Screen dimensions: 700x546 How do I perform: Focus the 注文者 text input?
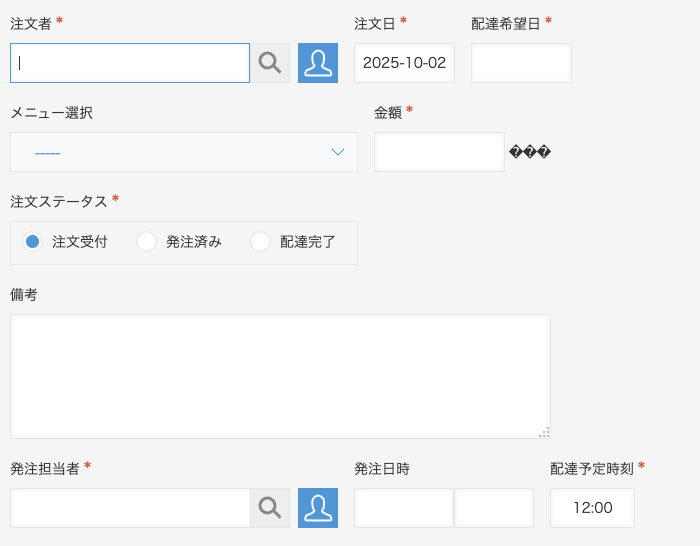tap(130, 63)
